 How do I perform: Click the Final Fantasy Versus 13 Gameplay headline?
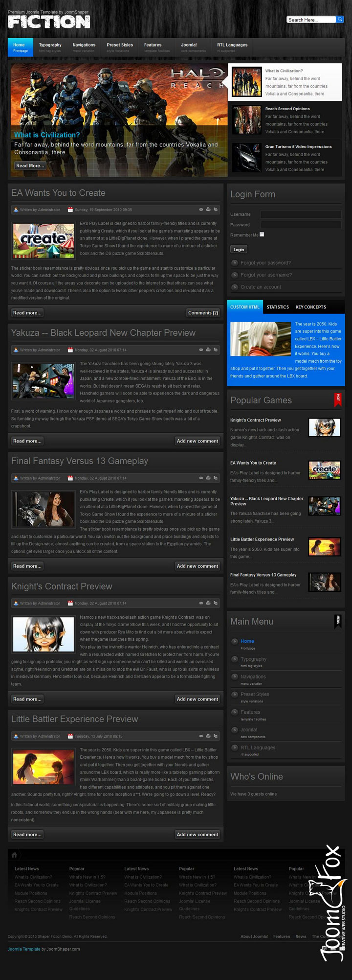point(80,461)
